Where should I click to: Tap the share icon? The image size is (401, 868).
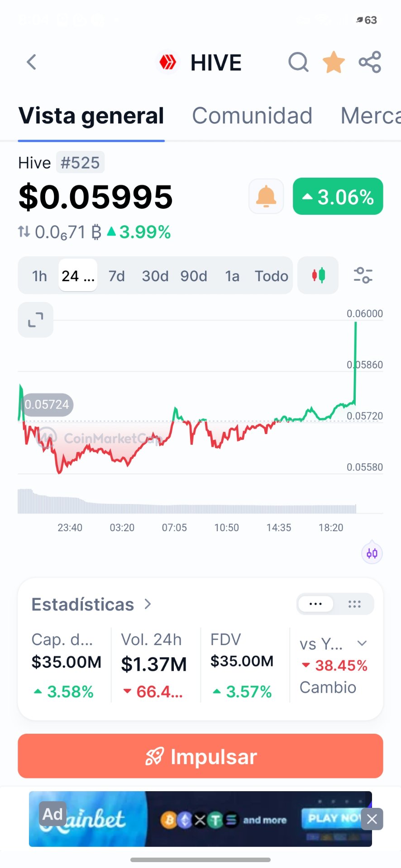tap(370, 62)
